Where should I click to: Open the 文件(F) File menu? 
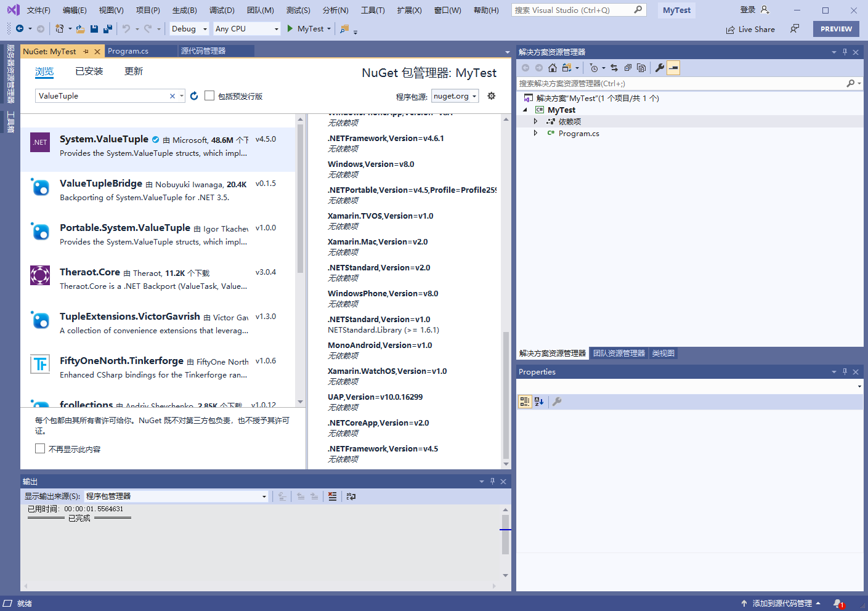[x=39, y=10]
